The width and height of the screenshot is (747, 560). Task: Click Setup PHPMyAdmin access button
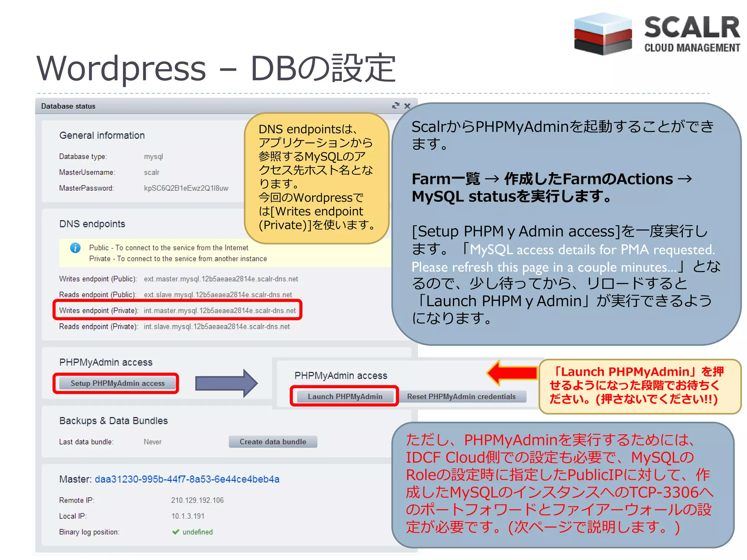(x=117, y=383)
